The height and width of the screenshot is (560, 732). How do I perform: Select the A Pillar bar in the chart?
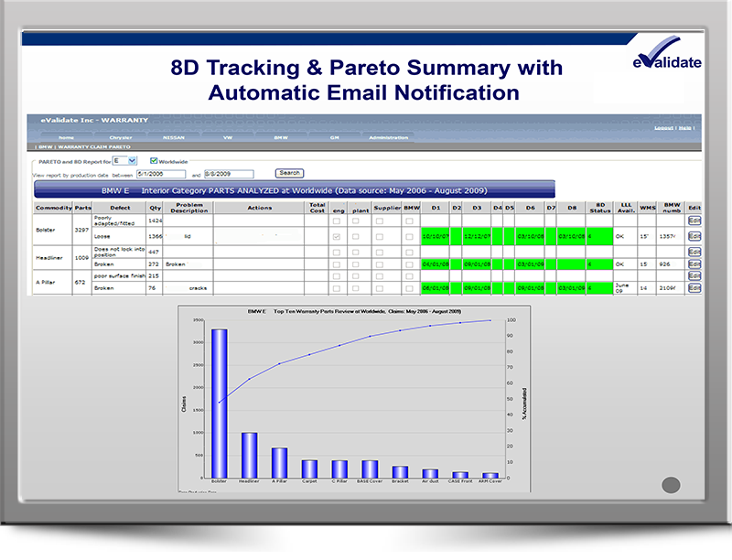click(279, 463)
